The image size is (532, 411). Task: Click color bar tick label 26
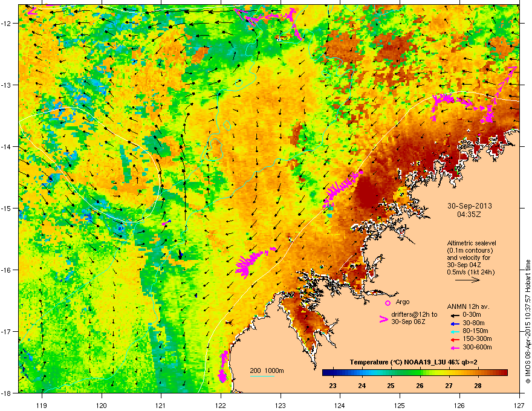point(420,386)
